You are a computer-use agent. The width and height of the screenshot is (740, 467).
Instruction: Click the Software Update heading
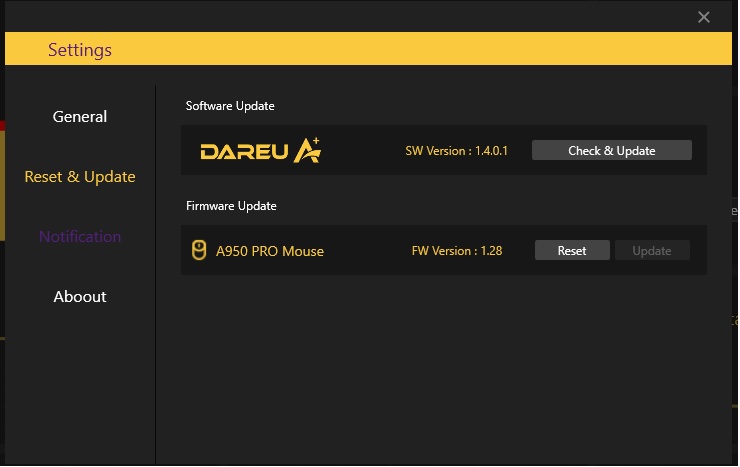pyautogui.click(x=230, y=106)
